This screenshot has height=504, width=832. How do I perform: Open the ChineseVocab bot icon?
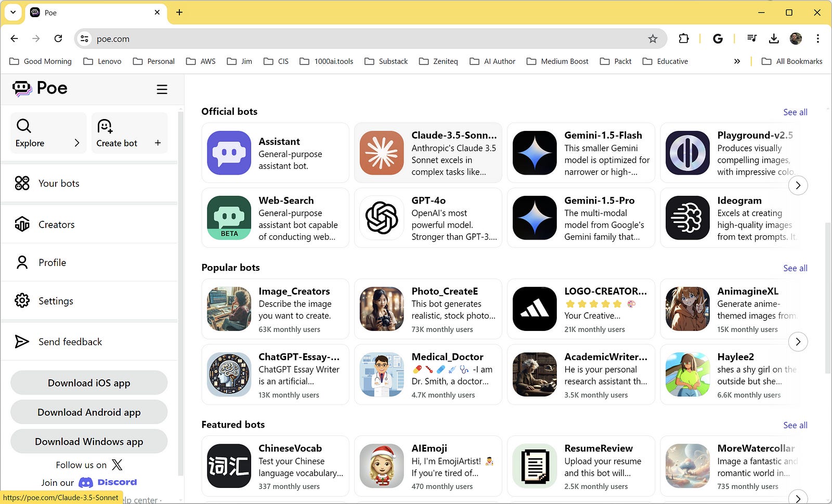coord(229,466)
